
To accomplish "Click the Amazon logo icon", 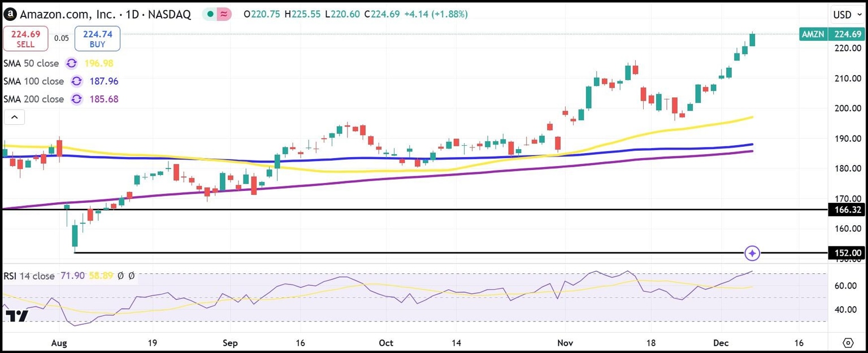I will (x=11, y=14).
